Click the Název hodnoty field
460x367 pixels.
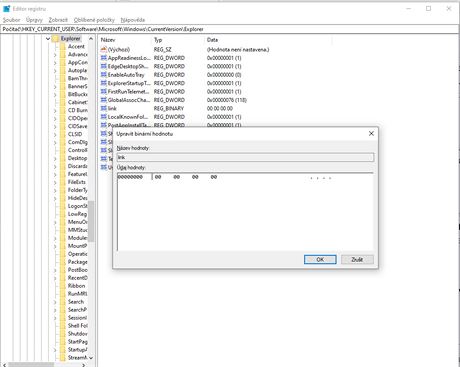coord(245,157)
